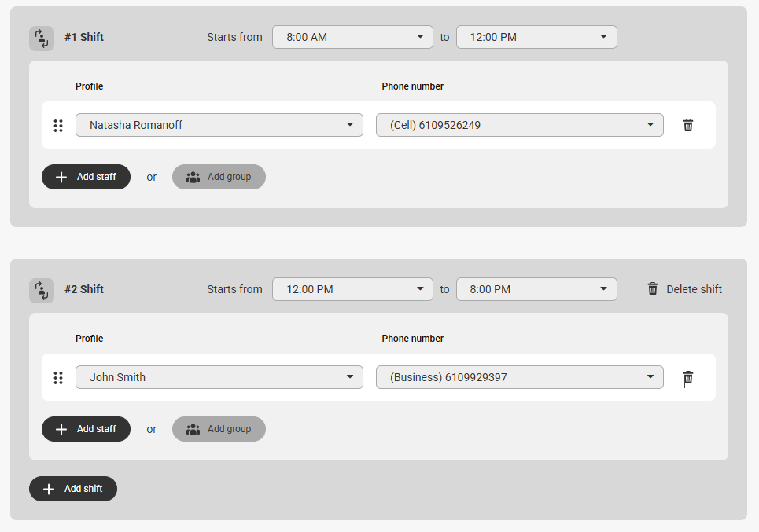Delete John Smith row with trash icon
The width and height of the screenshot is (759, 532).
click(x=688, y=378)
